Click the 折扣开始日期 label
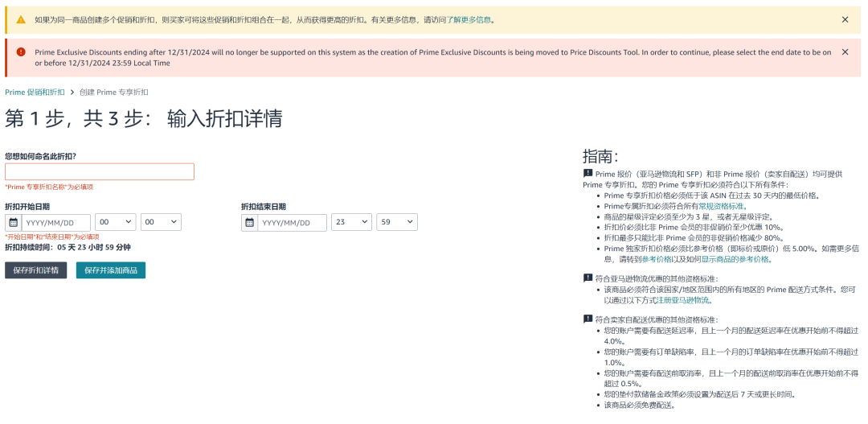Screen dimensions: 868x424 [x=27, y=207]
